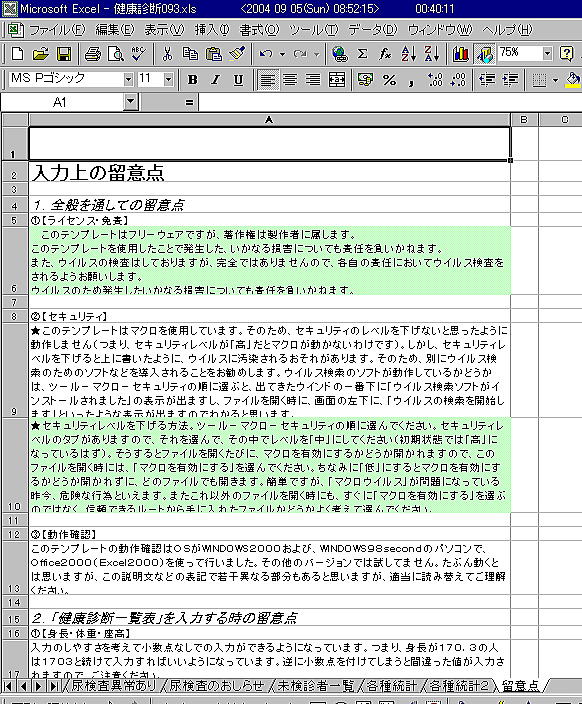Enable left text alignment
This screenshot has width=582, height=704.
(x=268, y=80)
